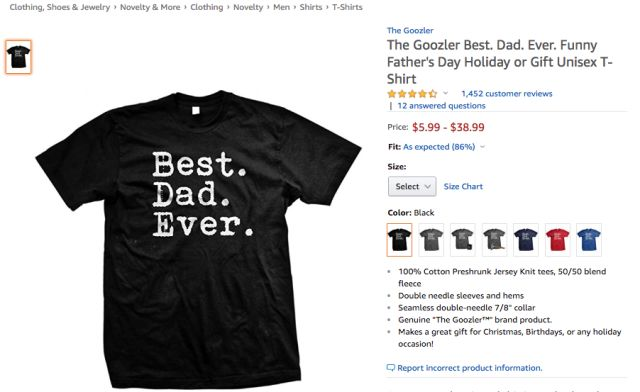Go to T-Shirts breadcrumb category
This screenshot has width=640, height=392.
pos(347,7)
